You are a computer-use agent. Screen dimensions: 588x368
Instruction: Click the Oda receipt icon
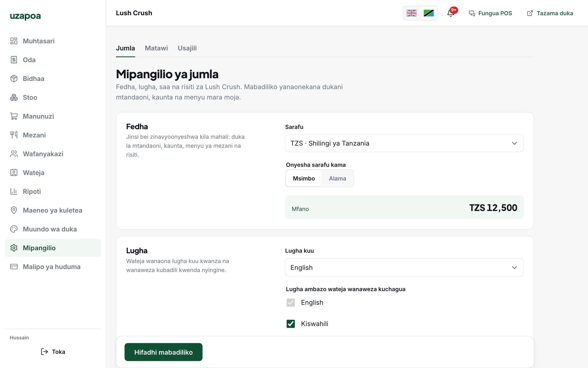14,60
